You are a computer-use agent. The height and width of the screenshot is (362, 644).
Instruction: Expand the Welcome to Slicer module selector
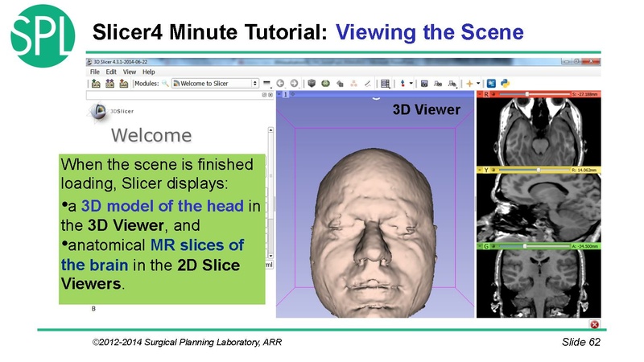tap(215, 84)
